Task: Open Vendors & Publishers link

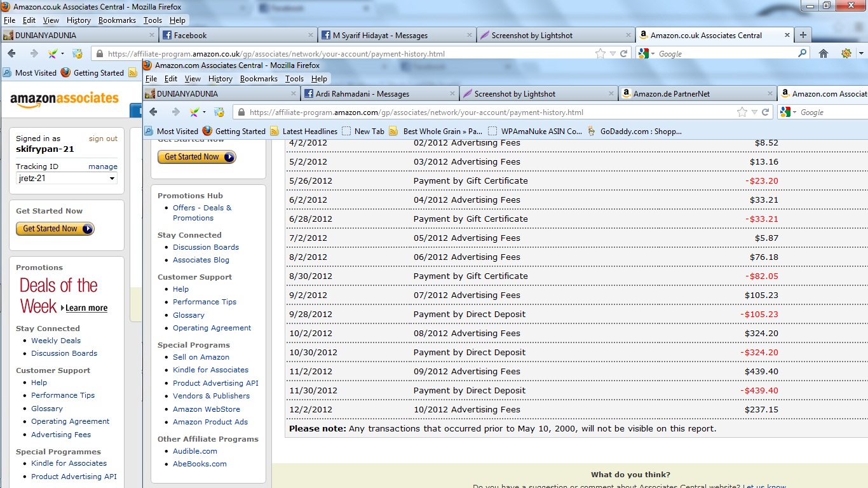Action: 211,396
